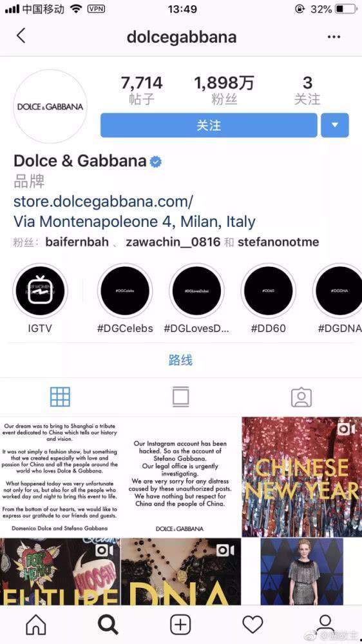
Task: Open the Search magnifier tab
Action: 108,625
